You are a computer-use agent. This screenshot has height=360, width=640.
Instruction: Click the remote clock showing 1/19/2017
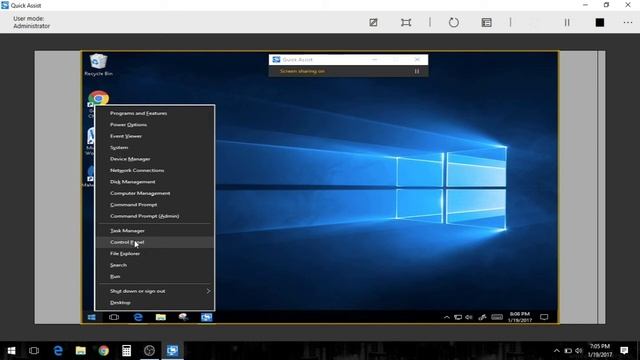coord(520,317)
